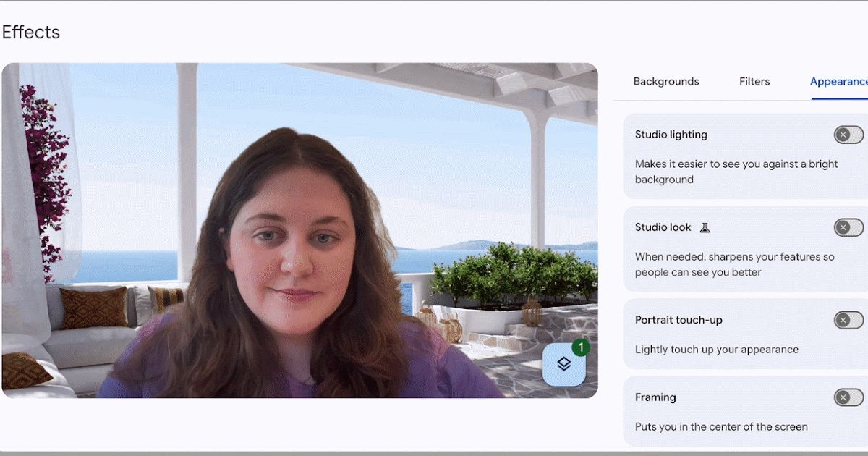The image size is (868, 456).
Task: Click "Puts you in the center of the screen" text
Action: click(x=720, y=427)
